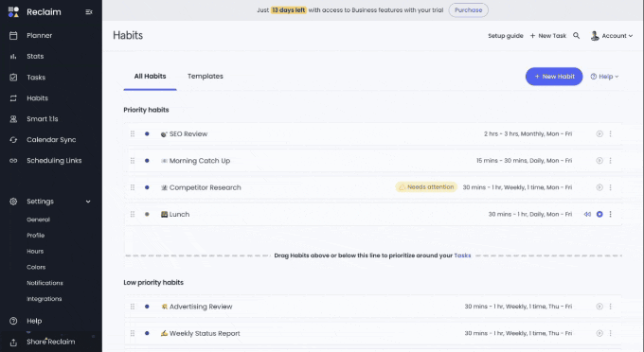Open Calendar Sync in the sidebar
This screenshot has height=352, width=644.
51,139
